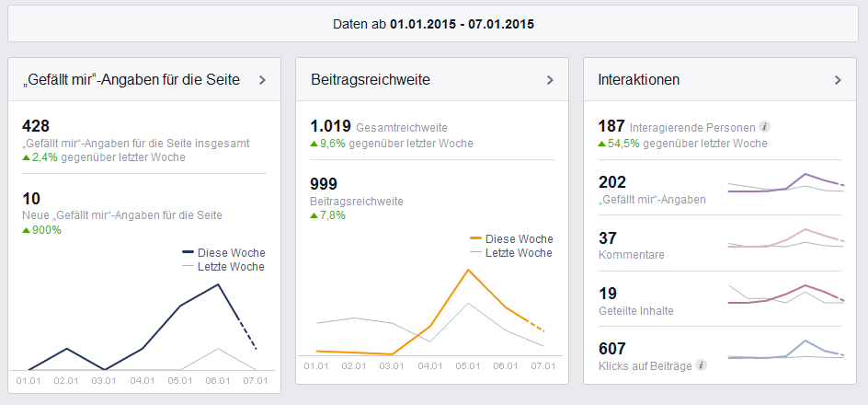Click the purple likes sparkline chart

[786, 183]
